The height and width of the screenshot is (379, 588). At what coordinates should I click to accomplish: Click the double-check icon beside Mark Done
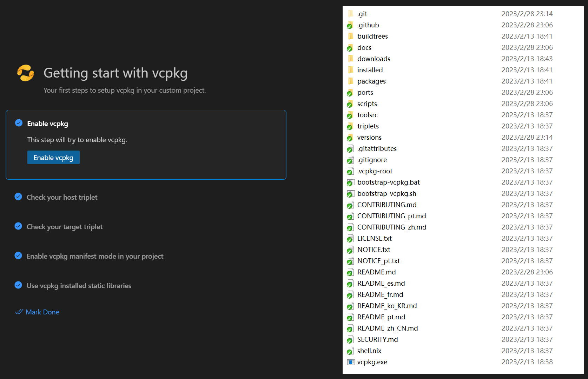(19, 312)
